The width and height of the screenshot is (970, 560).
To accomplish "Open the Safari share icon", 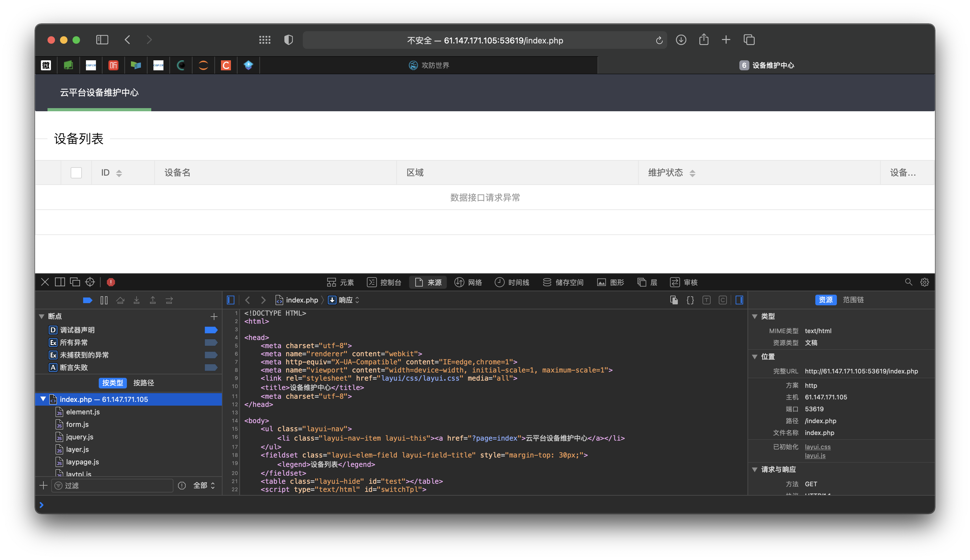I will coord(703,40).
